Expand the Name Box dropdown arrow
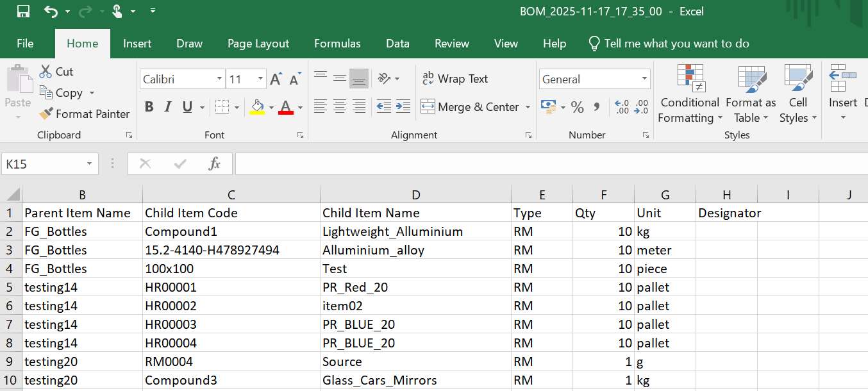The image size is (868, 391). coord(90,164)
